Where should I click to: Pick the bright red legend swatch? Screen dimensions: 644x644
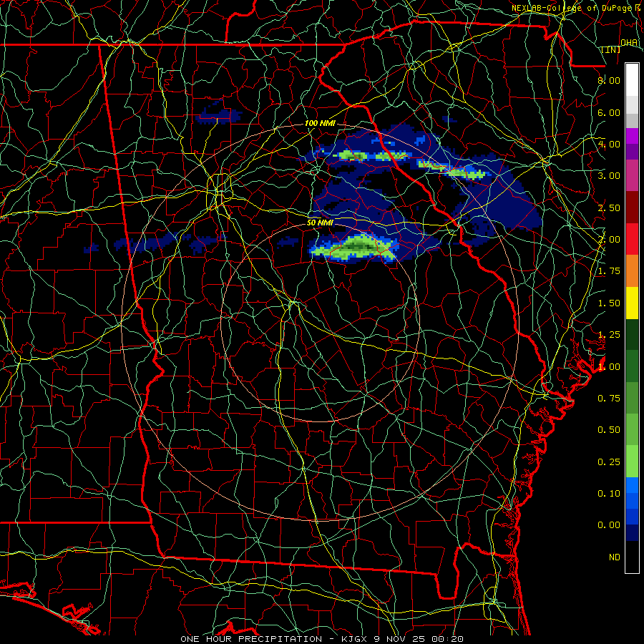point(632,239)
